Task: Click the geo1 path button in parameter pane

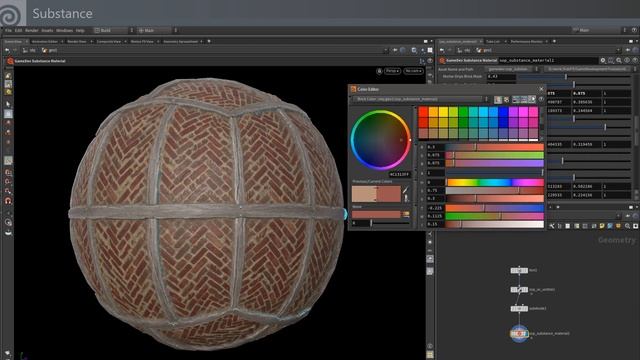Action: tap(484, 51)
